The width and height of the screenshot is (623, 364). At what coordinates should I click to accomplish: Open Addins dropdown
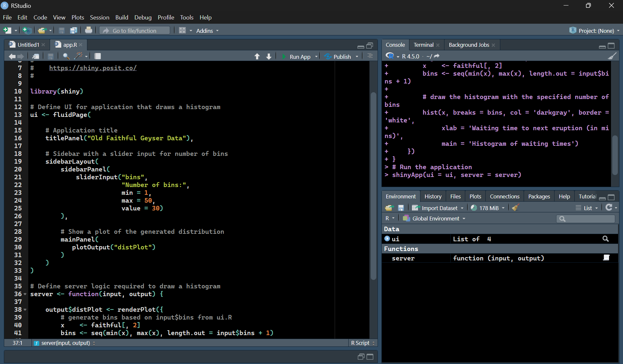tap(207, 31)
